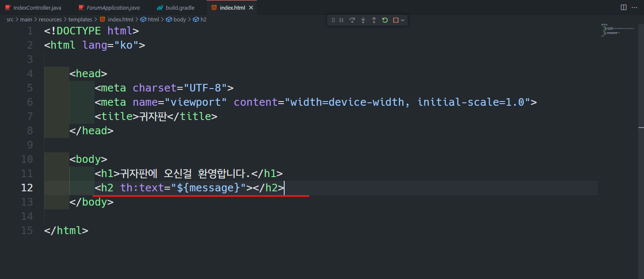The height and width of the screenshot is (279, 644).
Task: Select the h2 breadcrumb symbol
Action: [x=200, y=19]
